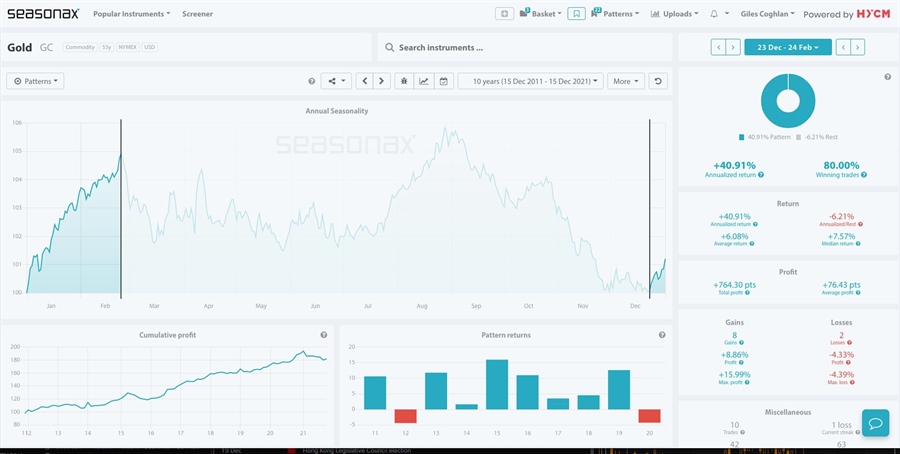This screenshot has width=900, height=454.
Task: Click the bug icon in chart toolbar
Action: (404, 81)
